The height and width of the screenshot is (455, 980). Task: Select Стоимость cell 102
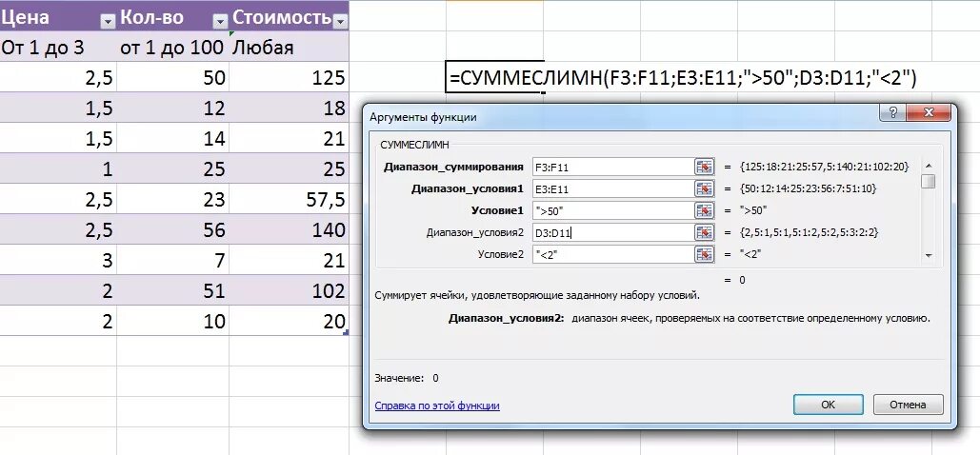pos(289,290)
